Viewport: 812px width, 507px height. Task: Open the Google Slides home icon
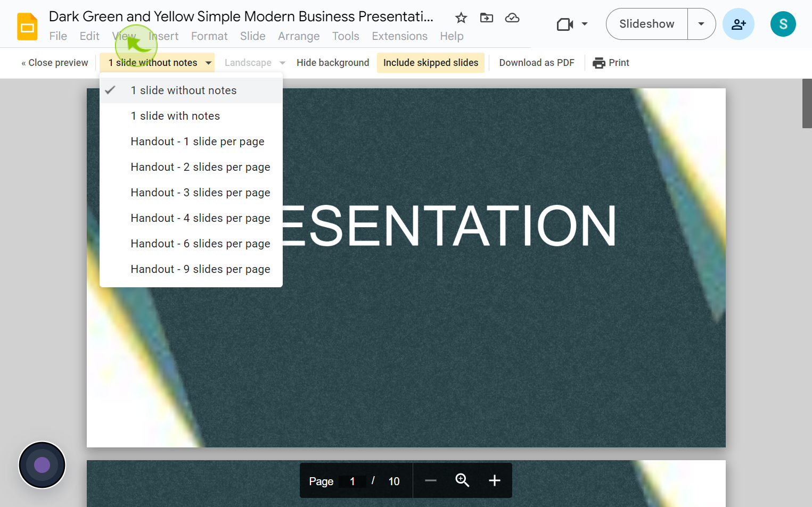tap(27, 27)
